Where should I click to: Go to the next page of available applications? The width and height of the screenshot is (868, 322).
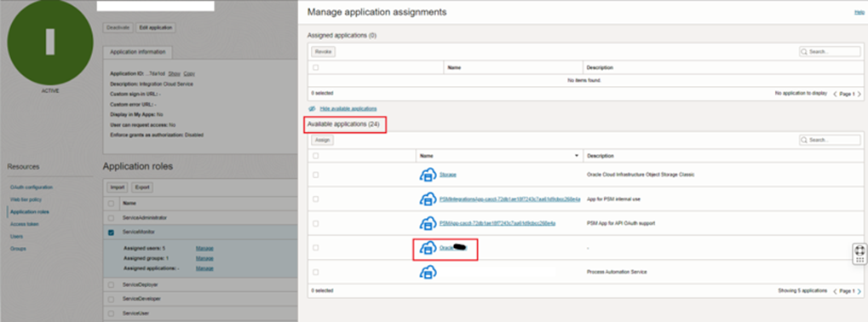(859, 290)
